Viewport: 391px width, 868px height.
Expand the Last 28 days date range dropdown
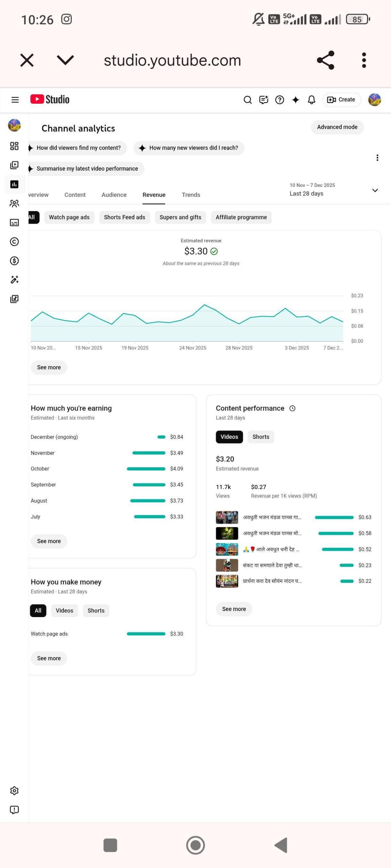pos(375,190)
